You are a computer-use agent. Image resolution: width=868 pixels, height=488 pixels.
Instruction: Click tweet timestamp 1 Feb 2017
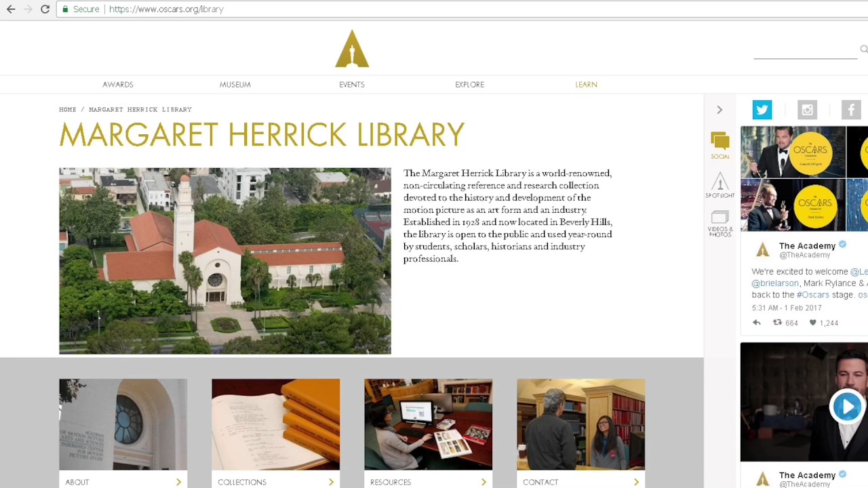[787, 308]
